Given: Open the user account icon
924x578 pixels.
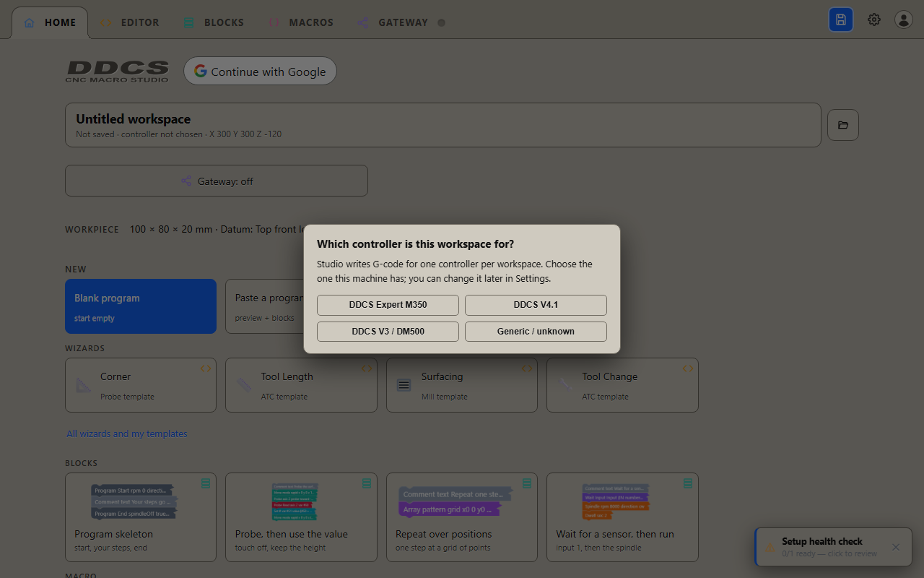Looking at the screenshot, I should (x=904, y=20).
